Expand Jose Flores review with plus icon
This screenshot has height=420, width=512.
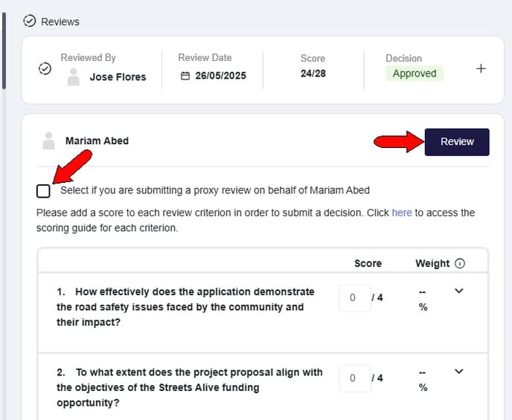481,69
